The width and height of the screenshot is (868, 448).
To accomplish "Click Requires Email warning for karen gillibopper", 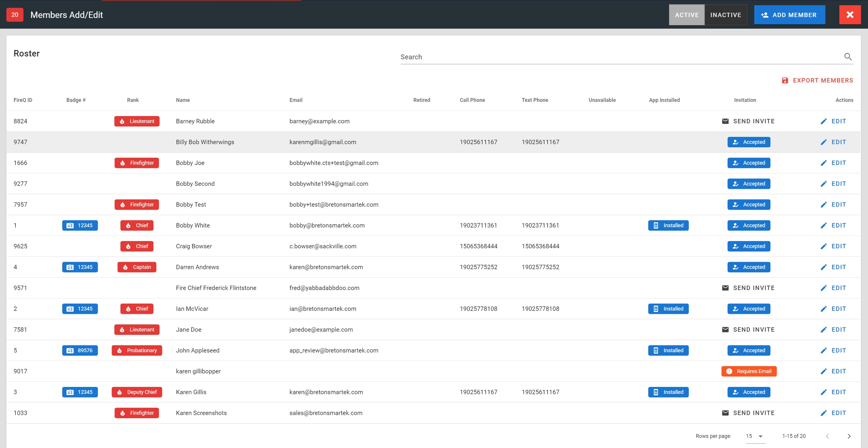I will pos(749,372).
